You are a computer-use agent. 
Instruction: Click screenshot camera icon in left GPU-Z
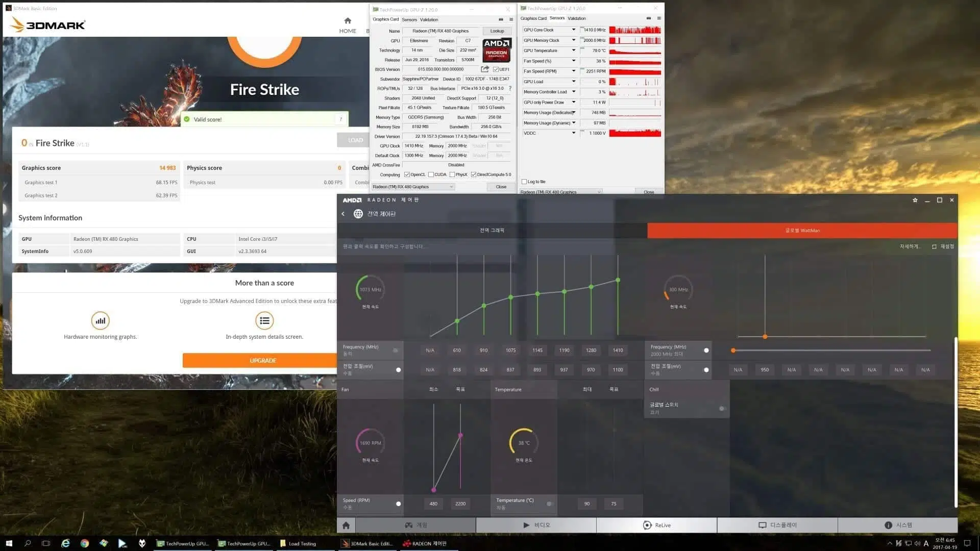click(501, 19)
